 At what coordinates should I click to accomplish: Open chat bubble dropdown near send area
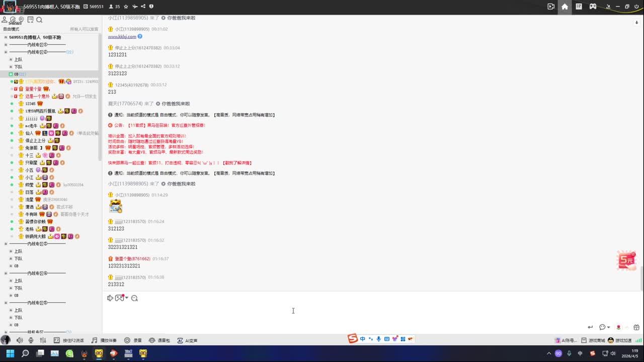[x=609, y=327]
